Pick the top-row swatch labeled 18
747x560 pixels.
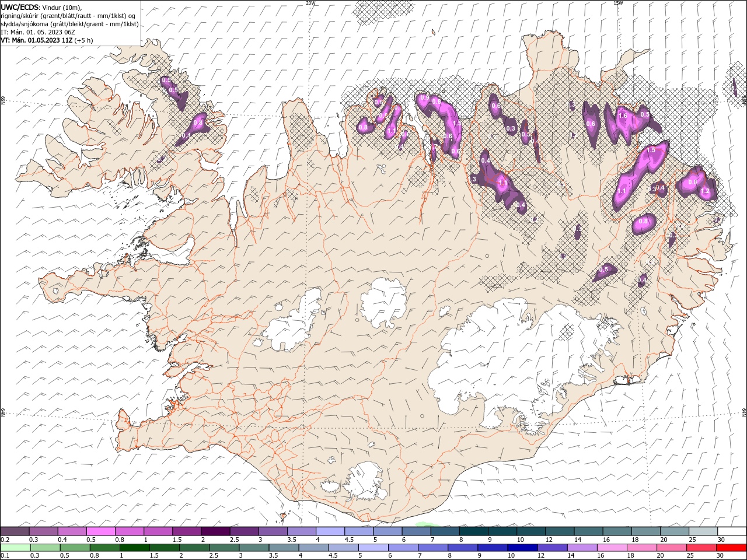[x=645, y=531]
